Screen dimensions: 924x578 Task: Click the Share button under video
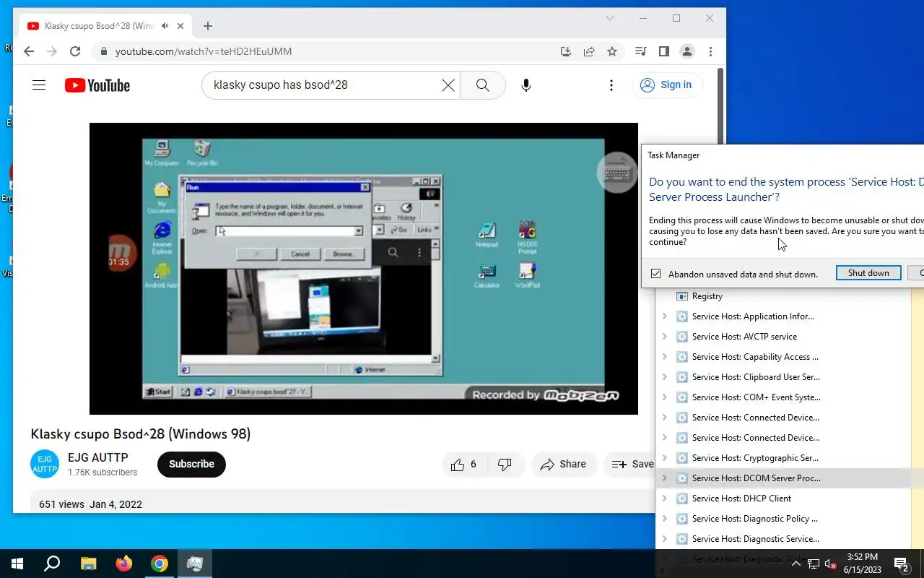point(564,465)
